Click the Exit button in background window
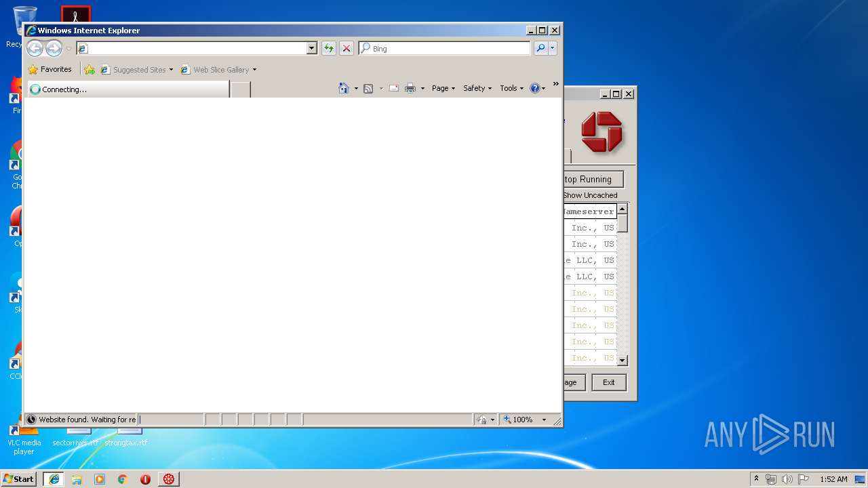 tap(609, 382)
